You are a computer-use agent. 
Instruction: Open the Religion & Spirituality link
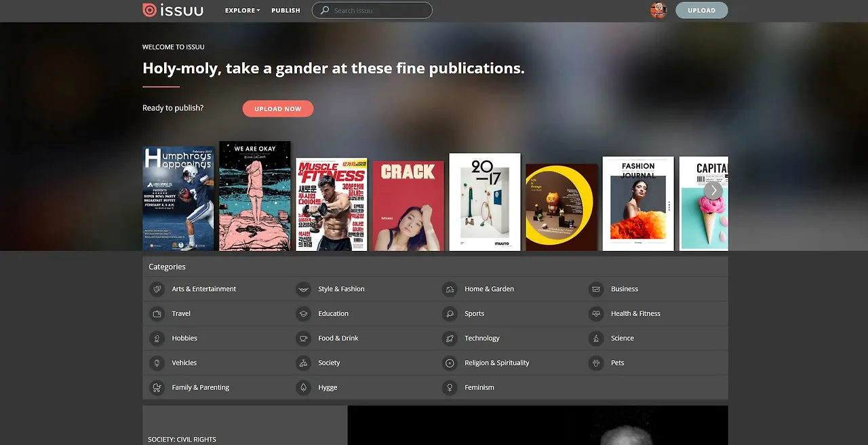pyautogui.click(x=497, y=363)
